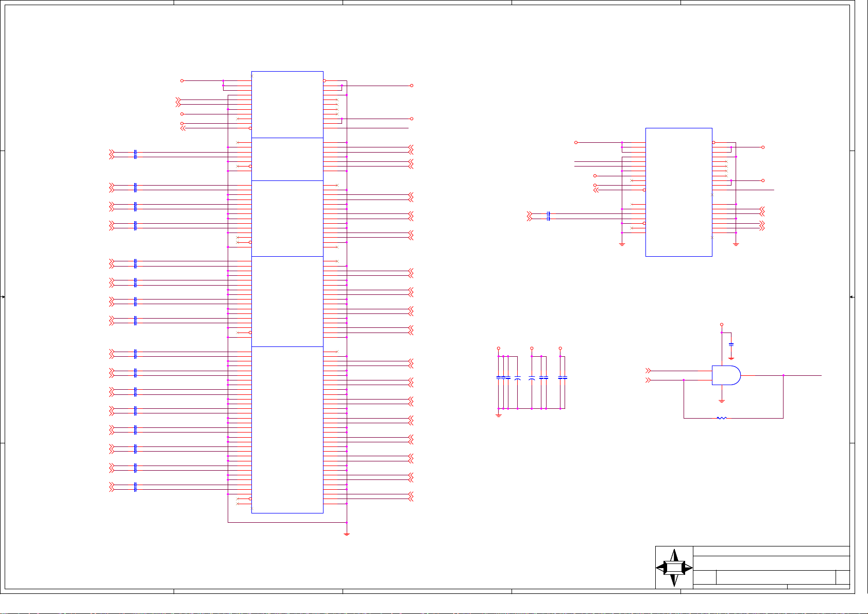Select the smaller single-section IC body

tap(679, 192)
